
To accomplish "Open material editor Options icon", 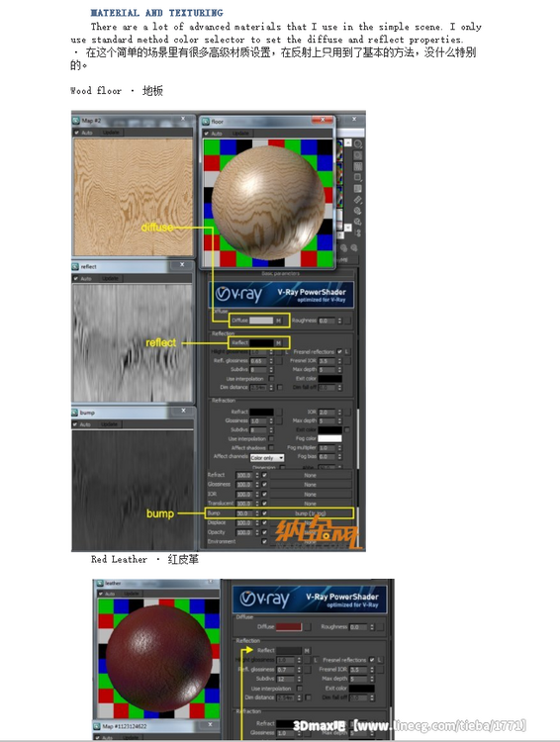I will (x=358, y=211).
